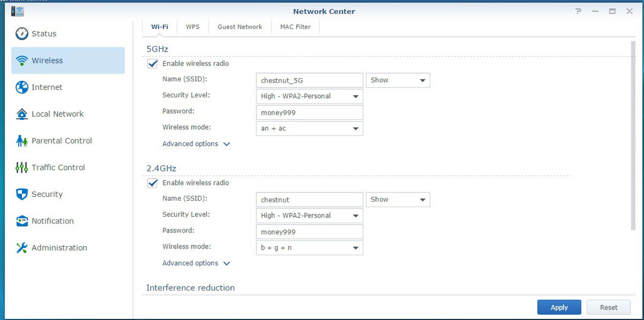Open 2.4GHz SSID Show dropdown
The width and height of the screenshot is (644, 320).
398,200
